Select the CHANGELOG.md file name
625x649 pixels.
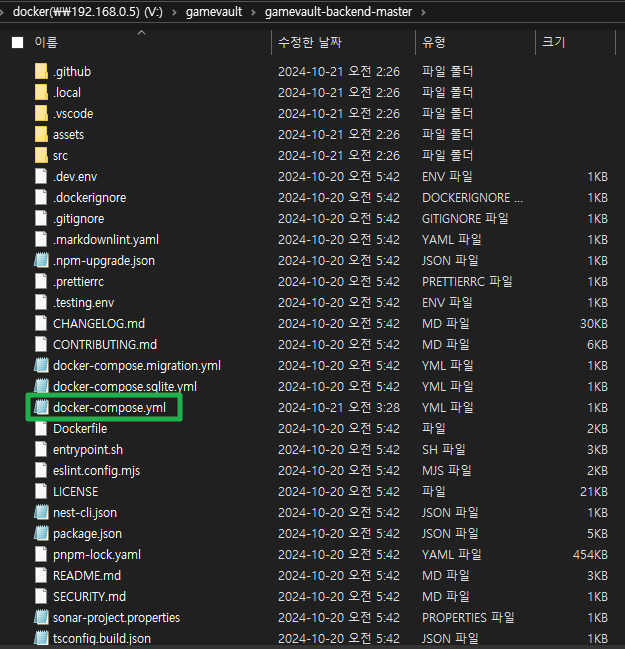tap(99, 324)
